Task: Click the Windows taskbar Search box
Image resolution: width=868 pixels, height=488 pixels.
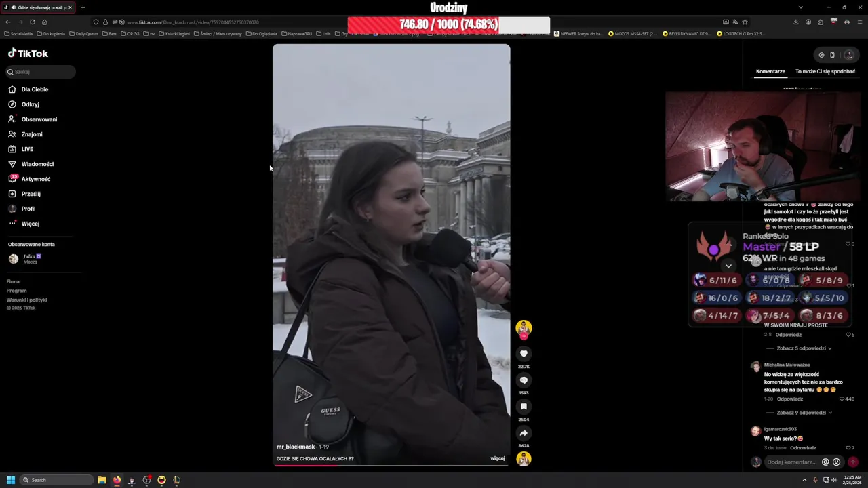Action: click(57, 480)
